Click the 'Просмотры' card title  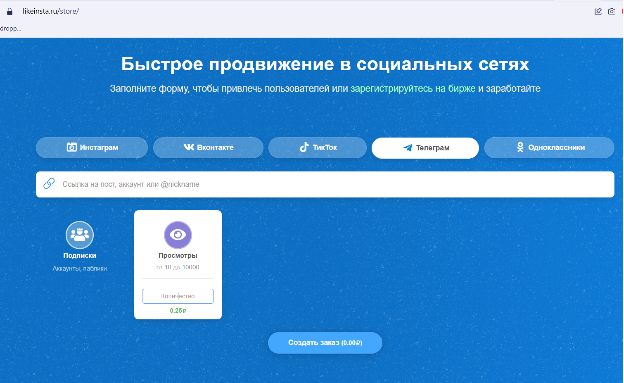click(178, 256)
